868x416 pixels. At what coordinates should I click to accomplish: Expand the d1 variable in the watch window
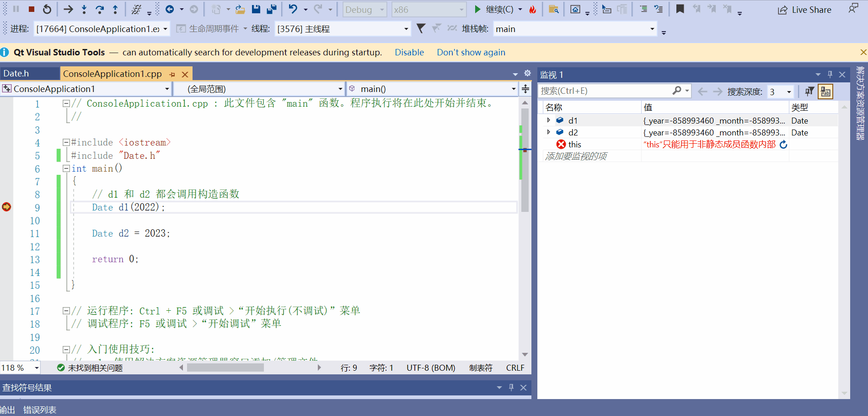pos(548,120)
